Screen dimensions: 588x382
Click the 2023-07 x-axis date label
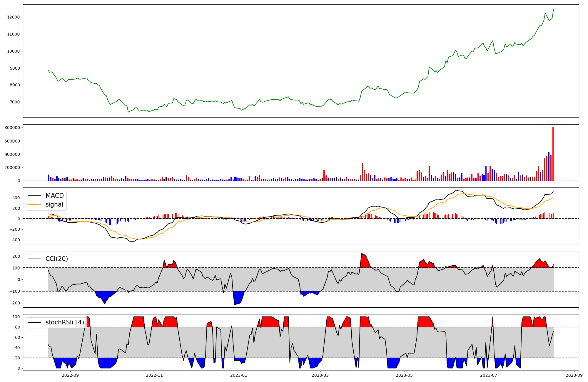point(489,375)
